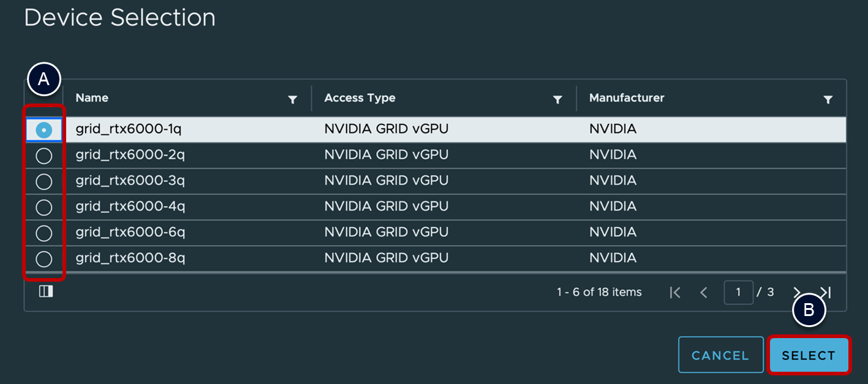Sort by the Name column header
Screen dimensions: 868x384
(92, 98)
